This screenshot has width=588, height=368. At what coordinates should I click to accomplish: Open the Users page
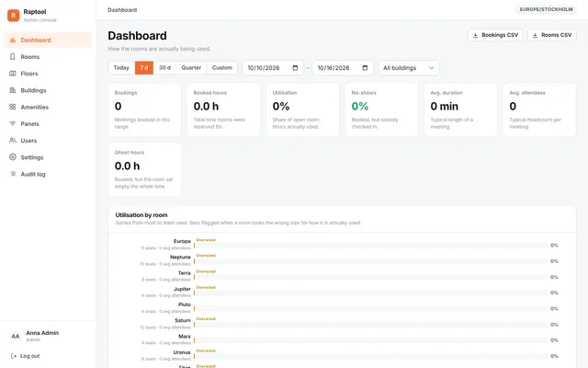click(48, 141)
